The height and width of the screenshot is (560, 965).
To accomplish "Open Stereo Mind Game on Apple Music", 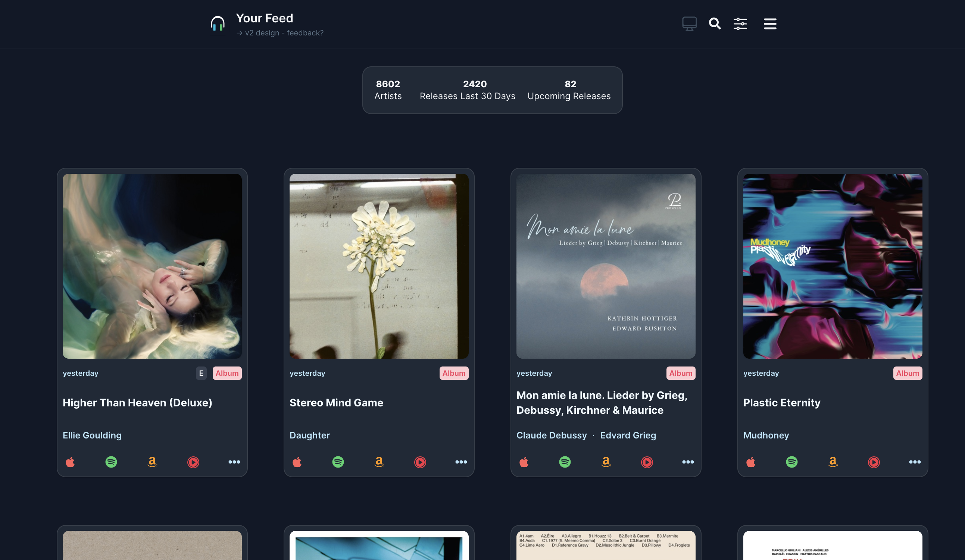I will [x=297, y=462].
